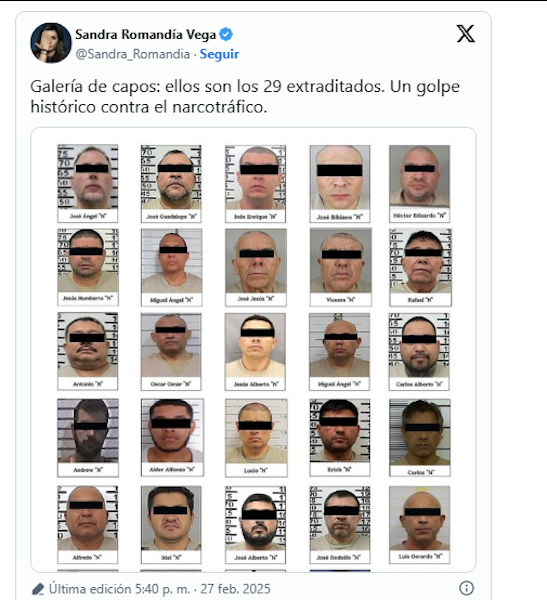
Task: Open the 27 feb. 2025 timestamp link
Action: [x=235, y=589]
